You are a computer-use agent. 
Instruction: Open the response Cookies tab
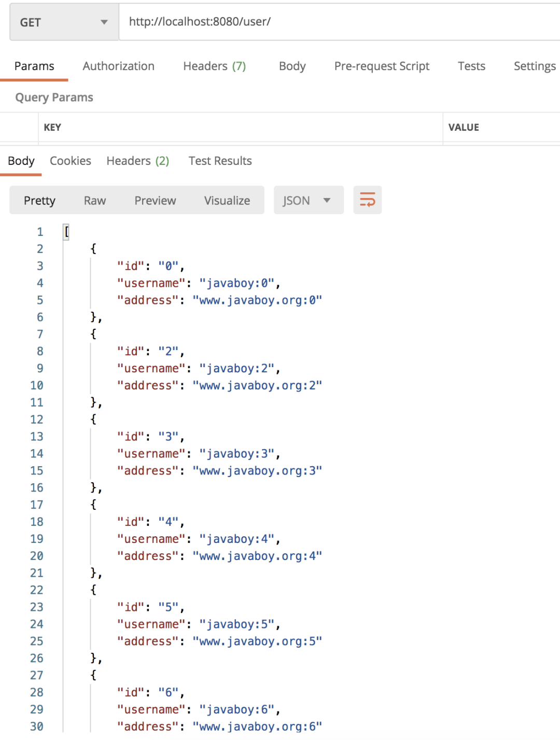[71, 161]
